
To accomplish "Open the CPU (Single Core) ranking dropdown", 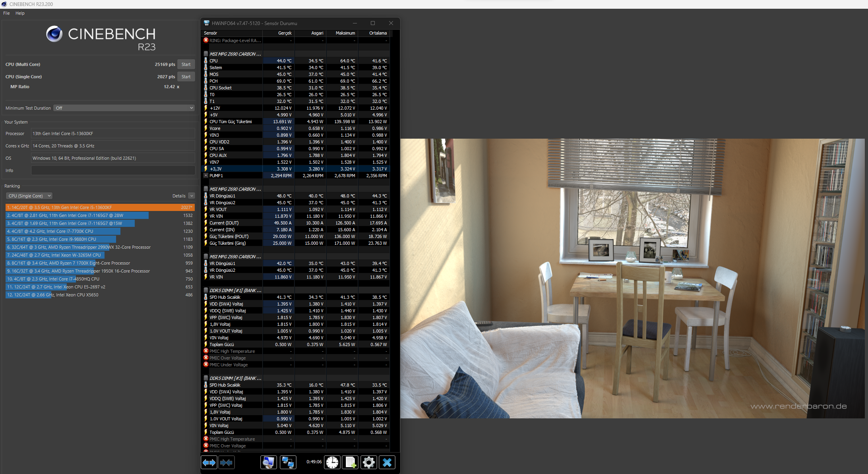I will 29,196.
